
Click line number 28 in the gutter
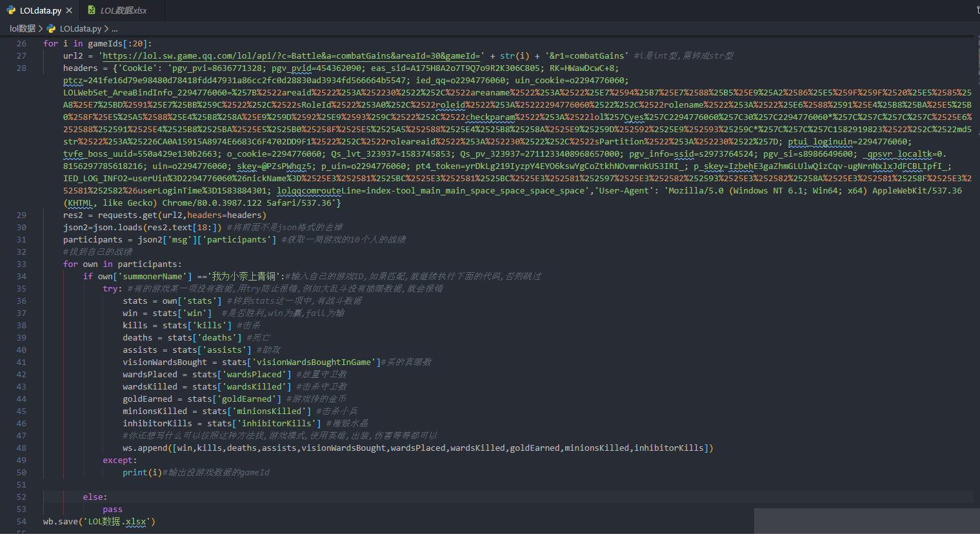(21, 68)
